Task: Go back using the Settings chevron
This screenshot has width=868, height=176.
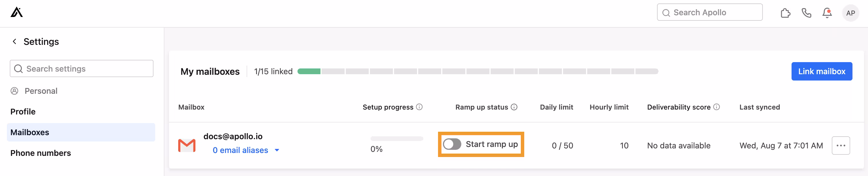Action: point(14,41)
